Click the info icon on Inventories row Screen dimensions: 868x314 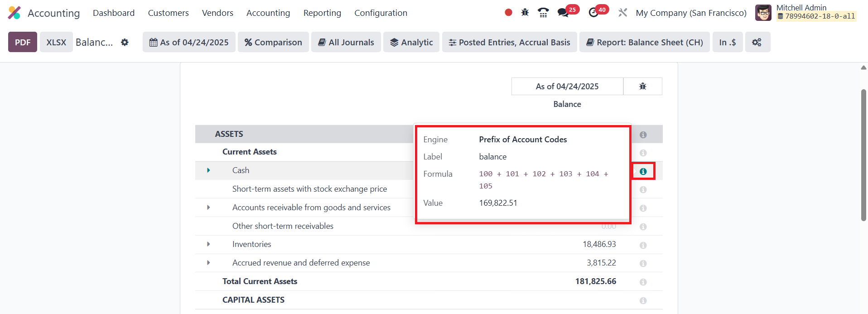tap(643, 245)
